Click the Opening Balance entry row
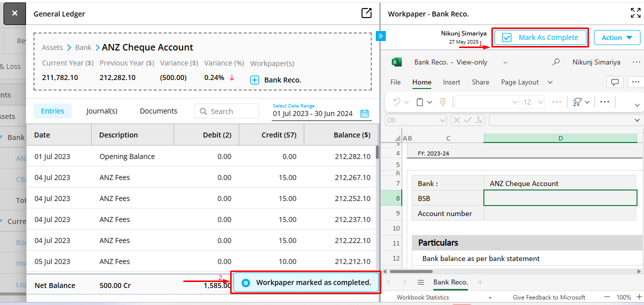This screenshot has height=305, width=644. [201, 156]
